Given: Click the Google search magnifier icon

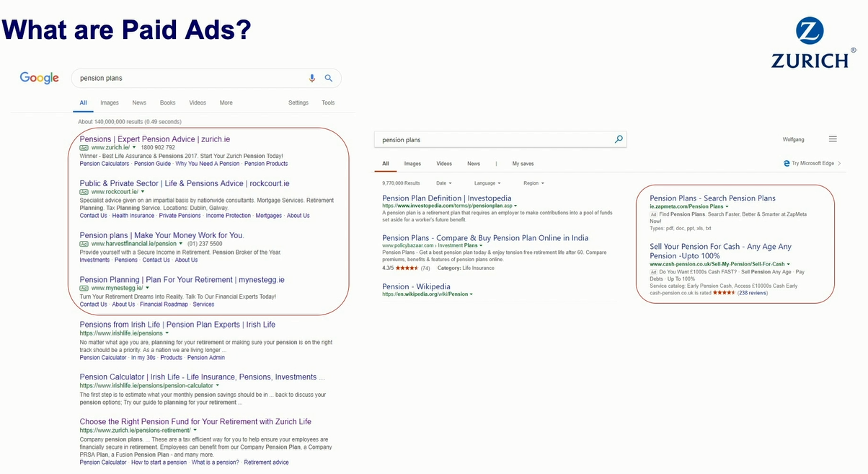Looking at the screenshot, I should tap(329, 78).
